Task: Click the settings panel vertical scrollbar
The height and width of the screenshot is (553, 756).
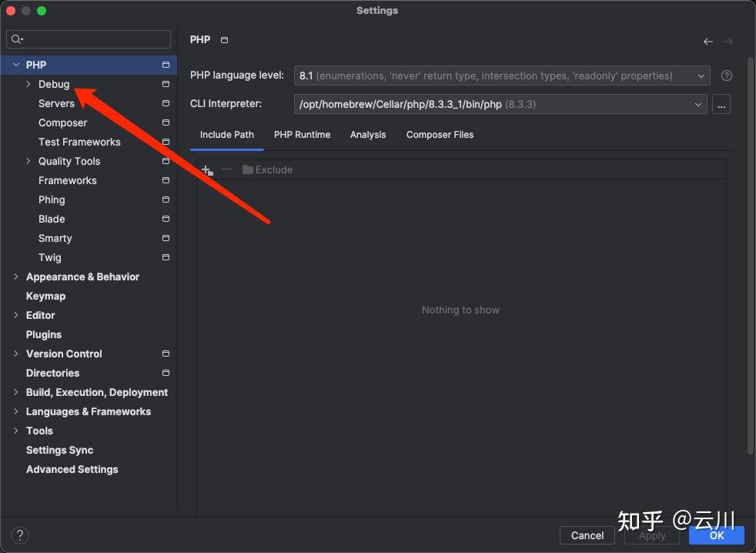Action: [x=750, y=256]
